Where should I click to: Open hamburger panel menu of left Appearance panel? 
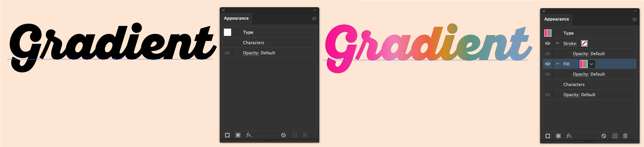(314, 19)
